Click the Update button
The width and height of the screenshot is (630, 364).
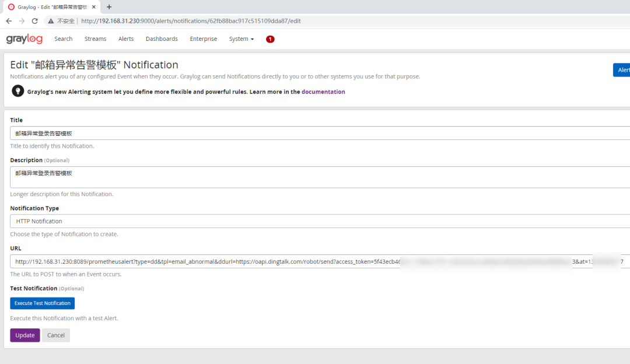tap(25, 335)
